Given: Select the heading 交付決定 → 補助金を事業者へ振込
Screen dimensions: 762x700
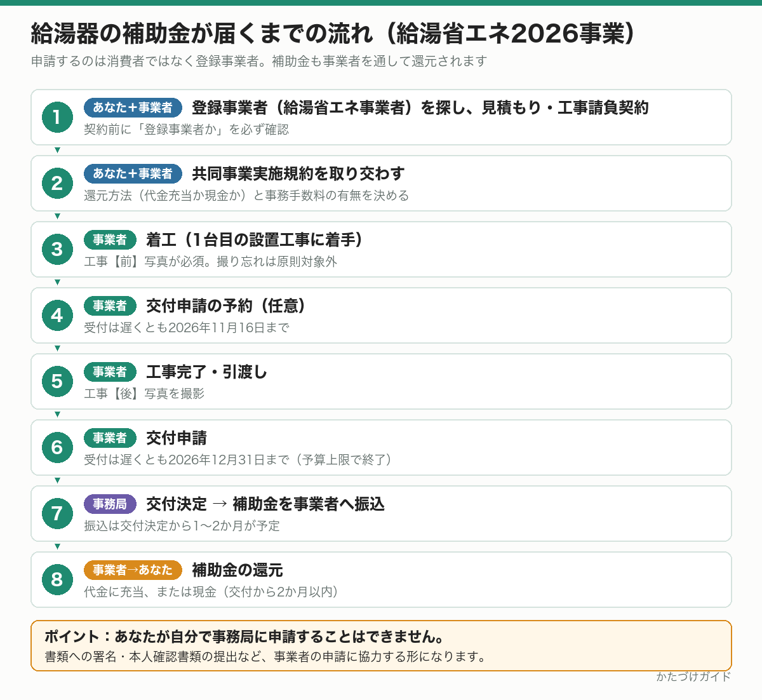Looking at the screenshot, I should [x=265, y=504].
